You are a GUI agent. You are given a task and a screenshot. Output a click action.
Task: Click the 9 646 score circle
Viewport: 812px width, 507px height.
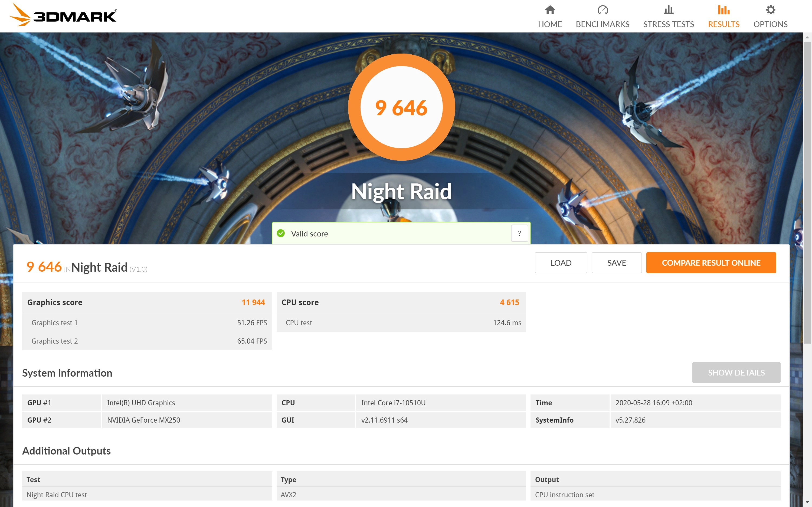[401, 107]
